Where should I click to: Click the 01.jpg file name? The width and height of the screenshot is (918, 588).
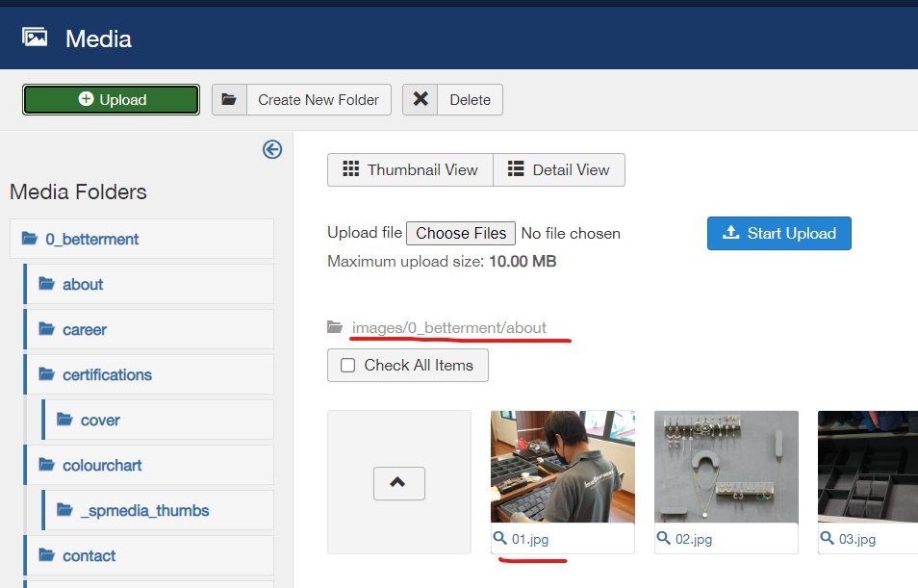click(530, 539)
